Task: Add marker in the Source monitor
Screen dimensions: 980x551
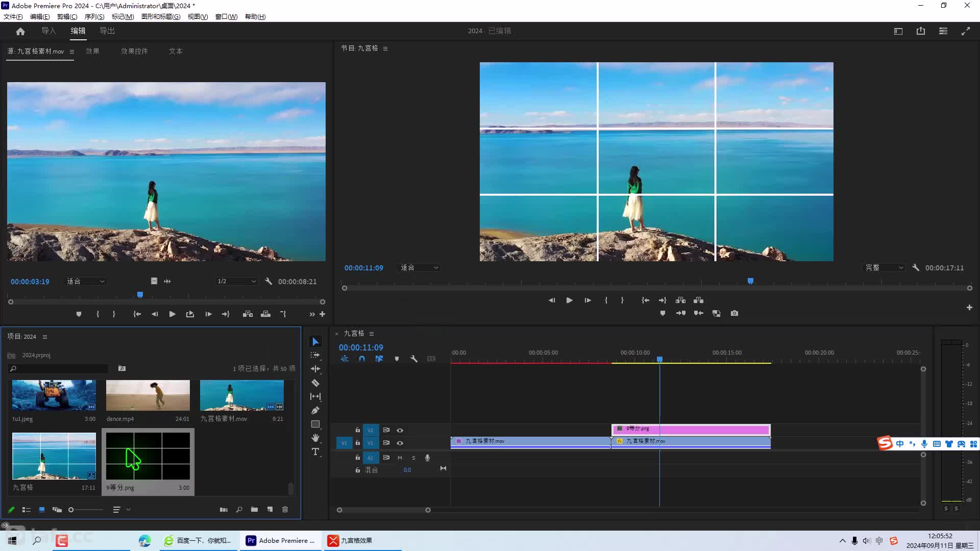Action: 79,314
